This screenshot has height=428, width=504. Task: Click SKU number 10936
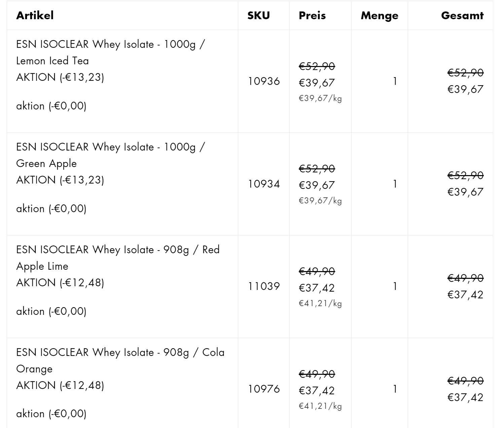264,81
